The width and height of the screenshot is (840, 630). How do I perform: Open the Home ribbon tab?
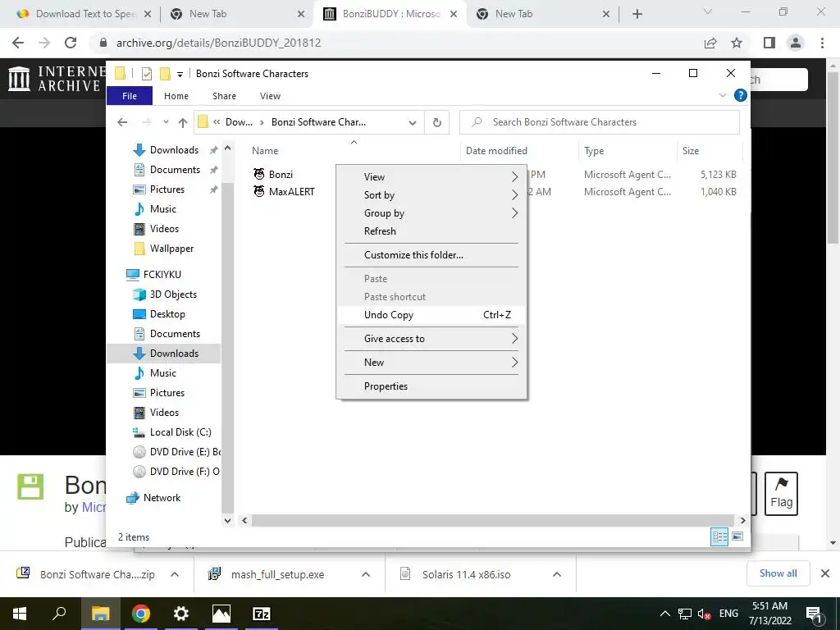point(176,96)
